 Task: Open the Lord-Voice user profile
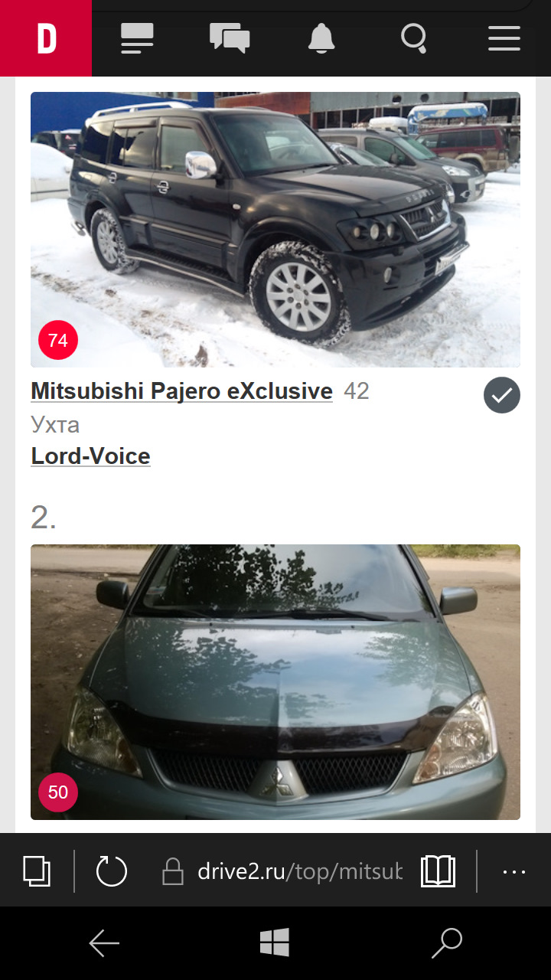(x=90, y=456)
